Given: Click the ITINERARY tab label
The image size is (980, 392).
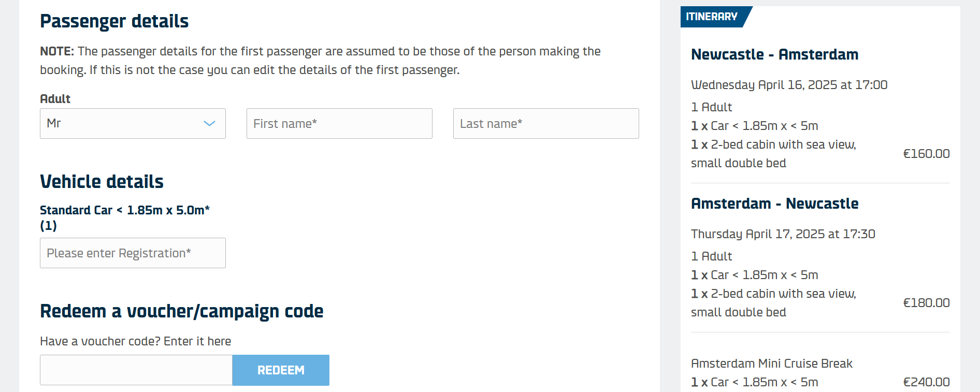Looking at the screenshot, I should 712,17.
